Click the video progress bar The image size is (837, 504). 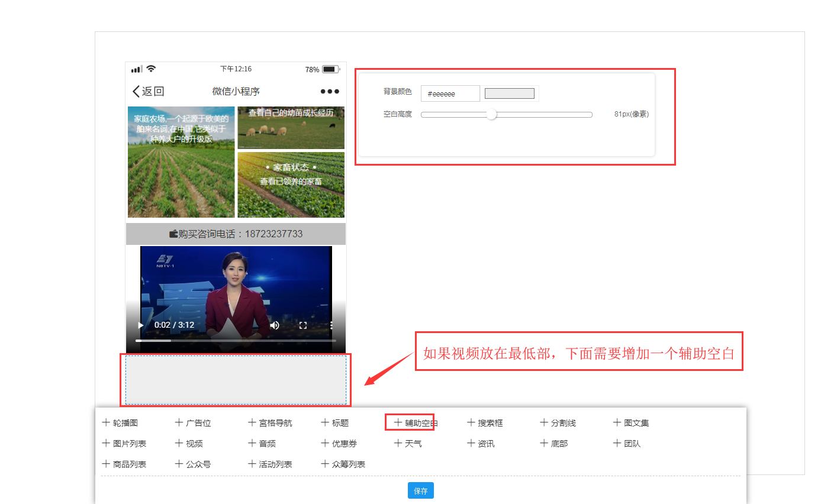coord(236,341)
